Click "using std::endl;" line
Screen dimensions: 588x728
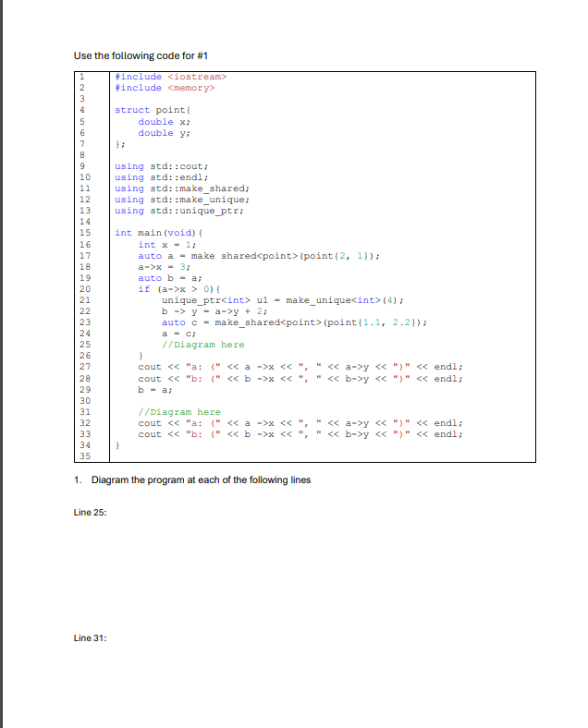[162, 177]
